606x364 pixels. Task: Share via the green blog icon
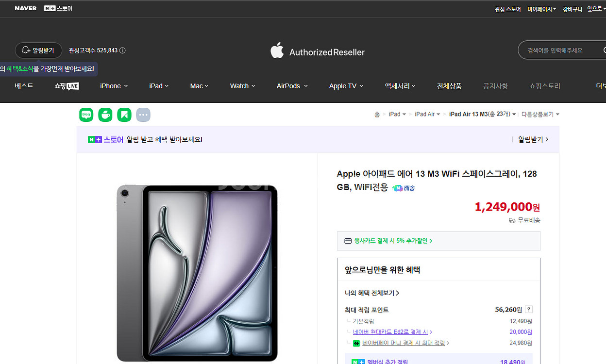click(x=86, y=115)
